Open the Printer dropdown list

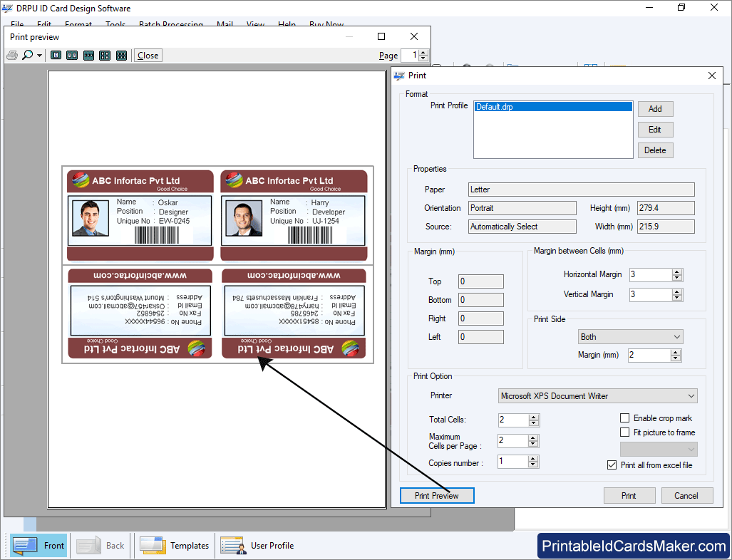(x=691, y=396)
